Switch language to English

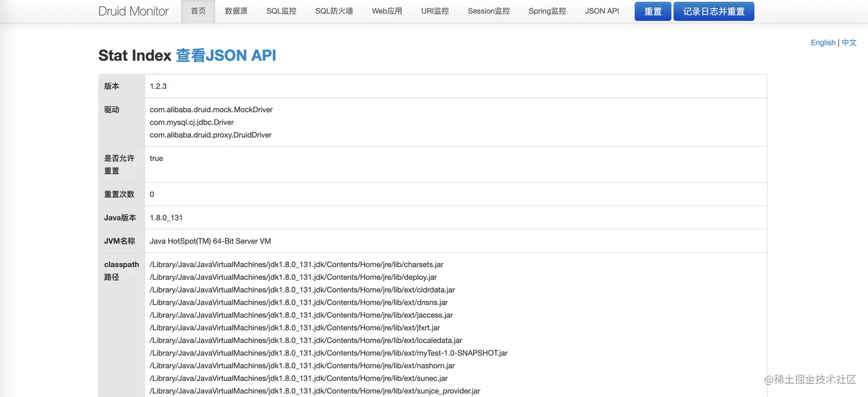coord(823,43)
